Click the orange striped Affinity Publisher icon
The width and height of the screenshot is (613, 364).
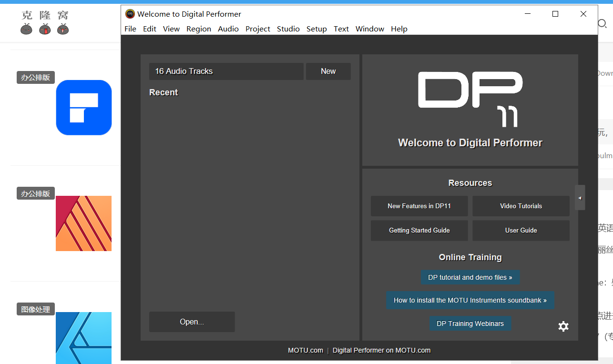coord(84,223)
